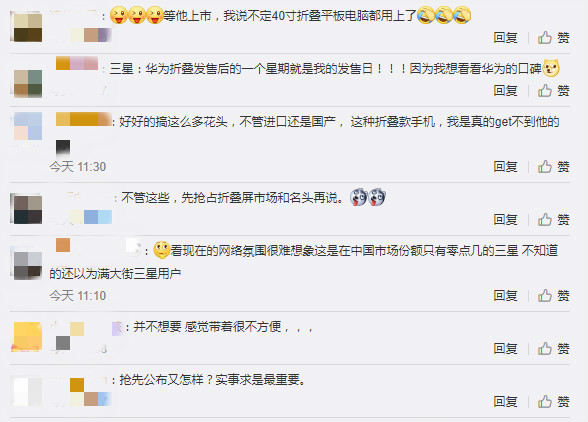
Task: Open avatar of the 三星 华为折叠 commenter
Action: (28, 84)
